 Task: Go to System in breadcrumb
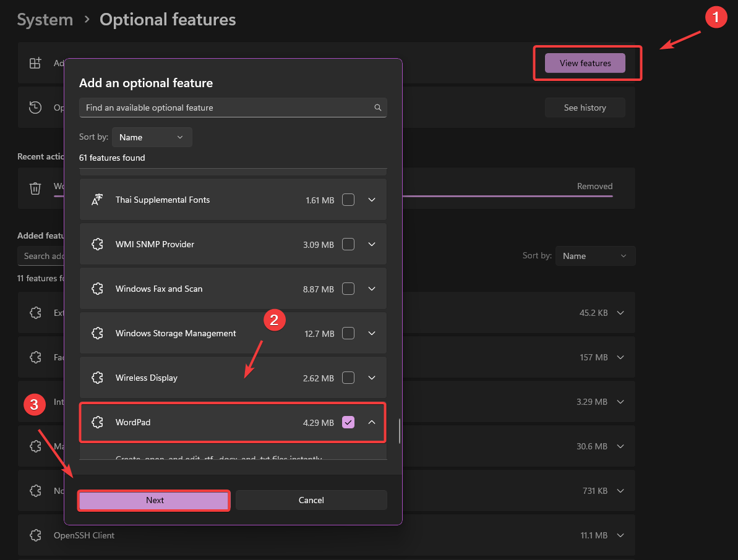(x=45, y=20)
